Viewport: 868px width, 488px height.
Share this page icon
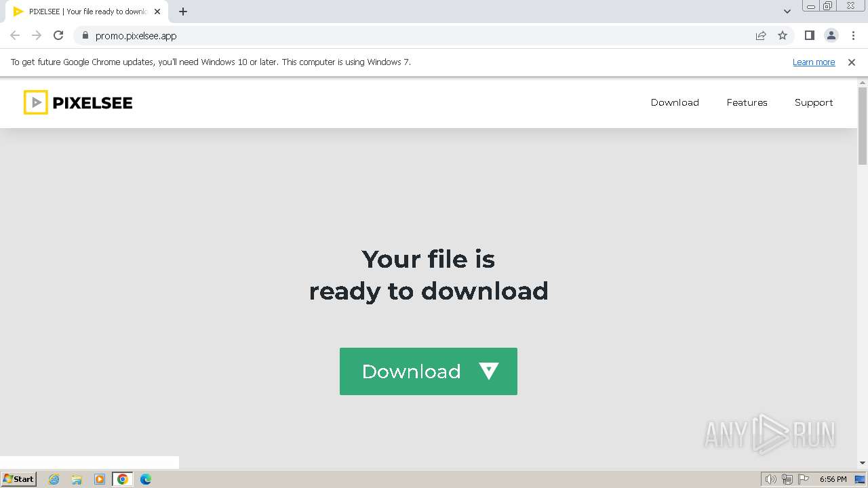pos(761,35)
